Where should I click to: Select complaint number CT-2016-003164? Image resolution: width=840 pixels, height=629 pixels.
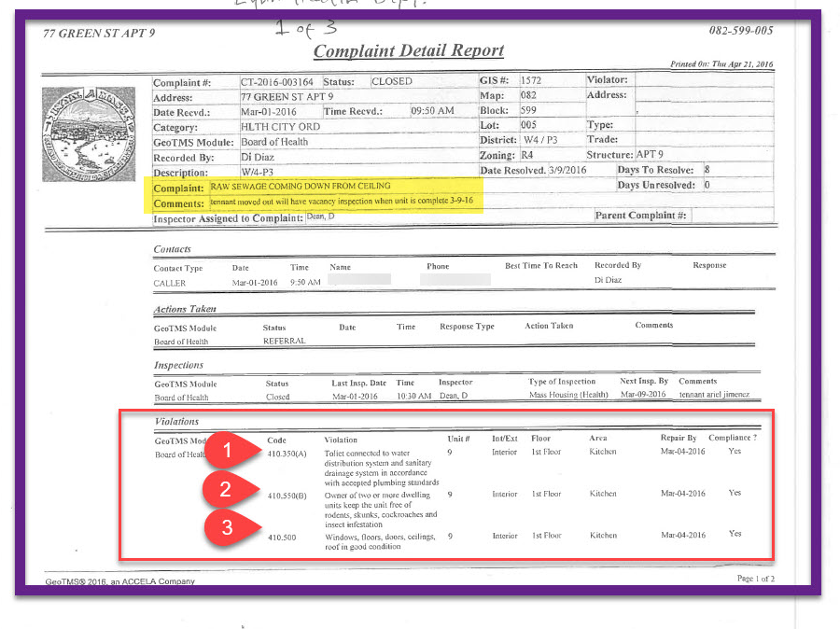(276, 82)
